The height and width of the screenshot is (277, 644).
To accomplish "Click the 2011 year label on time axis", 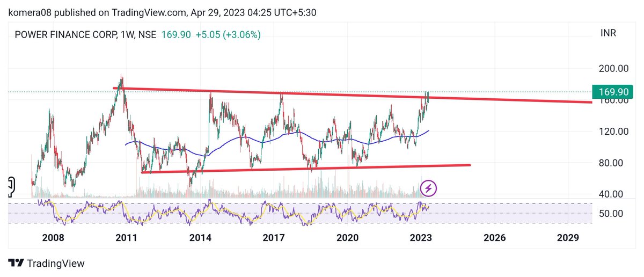I will 127,237.
